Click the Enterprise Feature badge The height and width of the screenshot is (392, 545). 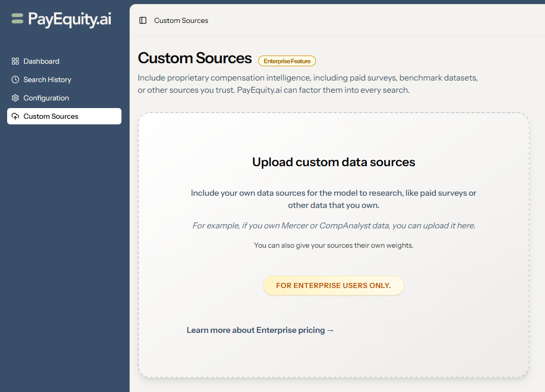click(287, 61)
